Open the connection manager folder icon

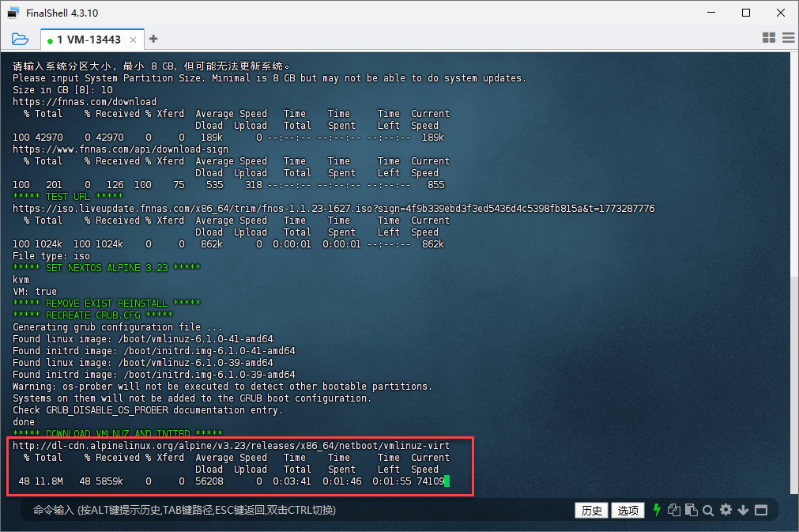20,39
